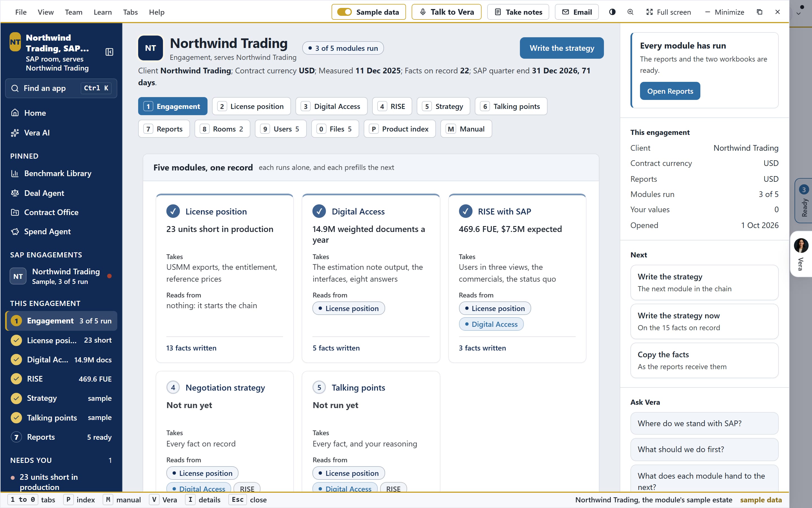Switch to the License position tab
This screenshot has width=812, height=508.
(x=251, y=106)
